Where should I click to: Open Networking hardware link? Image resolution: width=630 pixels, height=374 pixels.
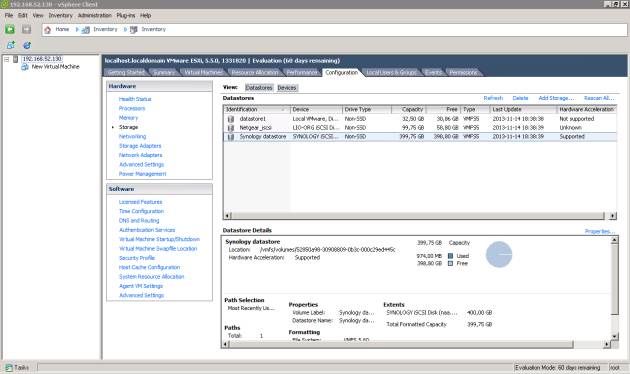tap(133, 137)
